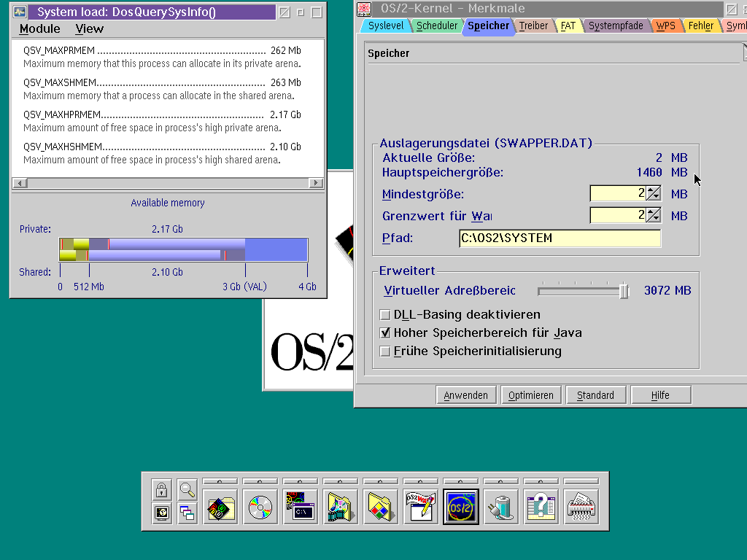Viewport: 747px width, 560px height.
Task: Open the drawer above the command prompt icon
Action: point(300,481)
